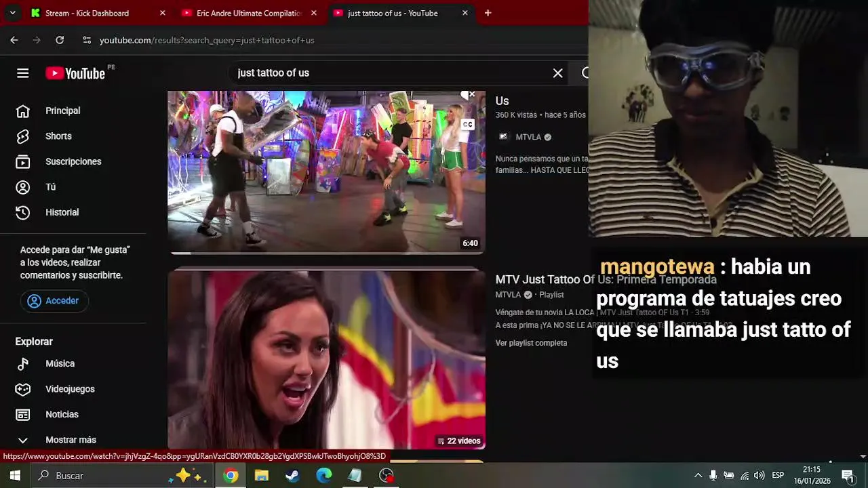Open Suscripciones in the sidebar
The width and height of the screenshot is (868, 488).
tap(73, 161)
